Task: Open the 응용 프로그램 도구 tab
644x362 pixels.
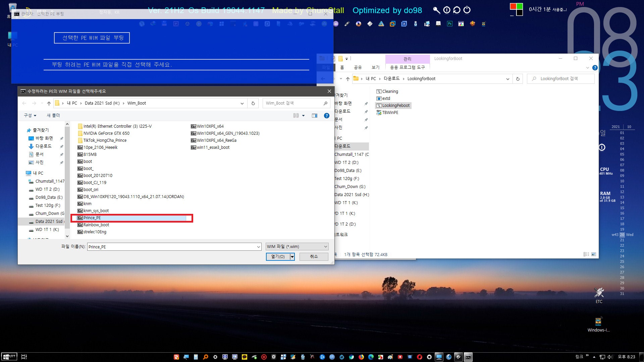Action: point(407,67)
